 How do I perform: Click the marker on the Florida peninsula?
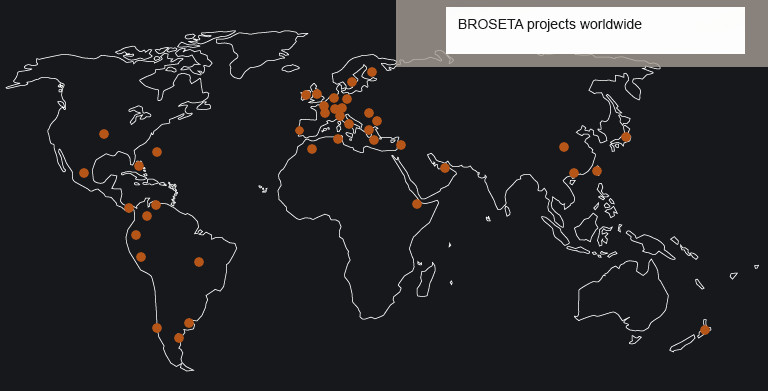pyautogui.click(x=139, y=166)
